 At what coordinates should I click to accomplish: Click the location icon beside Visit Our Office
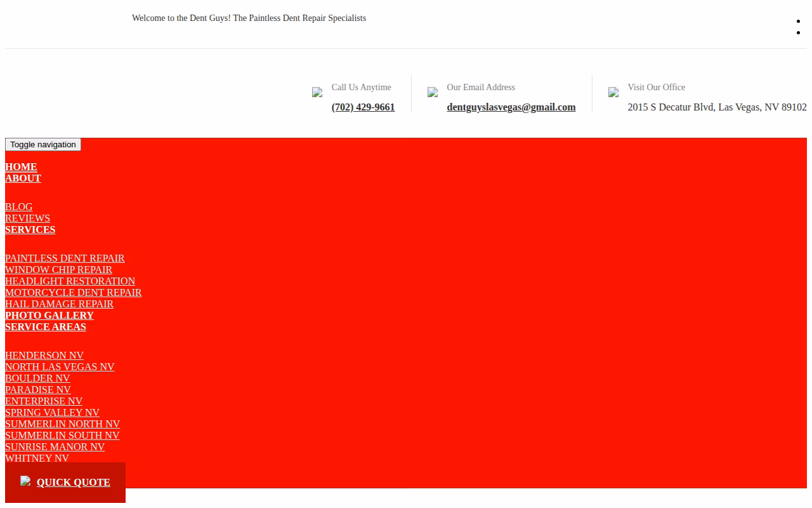point(613,92)
